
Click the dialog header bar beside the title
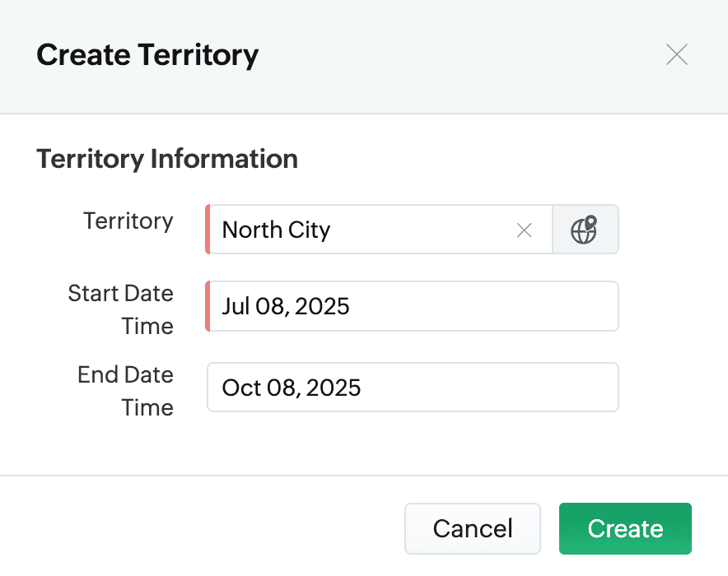(x=461, y=55)
